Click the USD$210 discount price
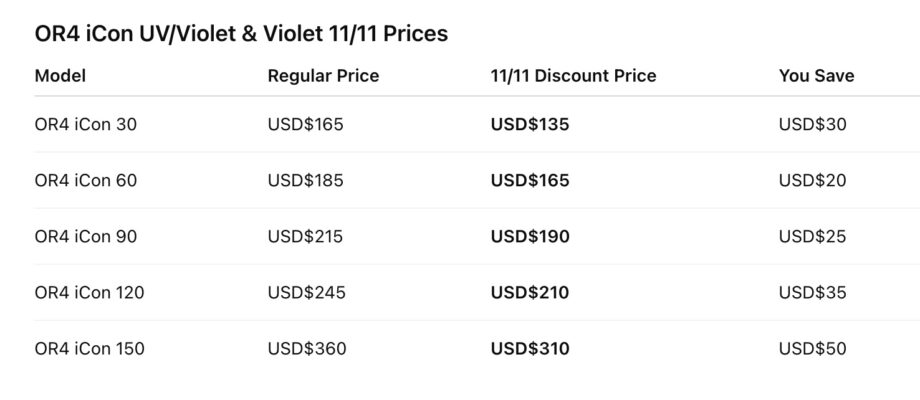This screenshot has height=400, width=920. tap(529, 293)
